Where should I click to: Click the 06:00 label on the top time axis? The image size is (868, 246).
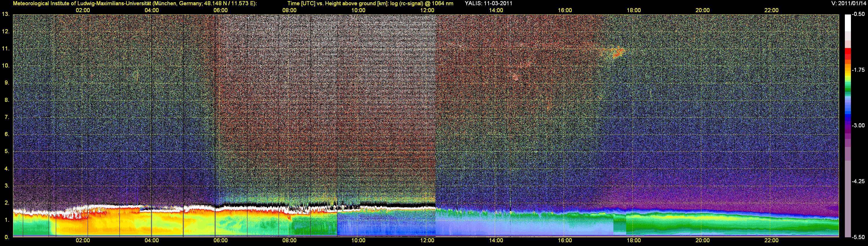(x=221, y=10)
